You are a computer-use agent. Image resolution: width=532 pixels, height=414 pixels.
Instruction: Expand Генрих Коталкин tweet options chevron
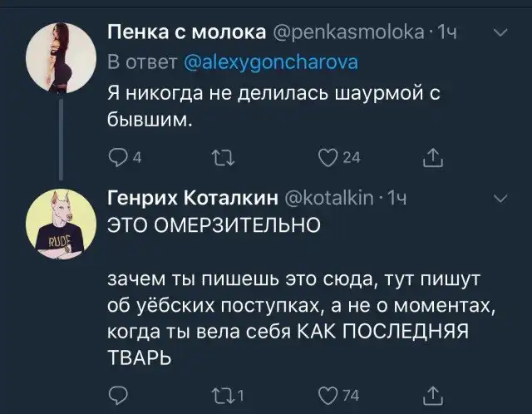point(501,200)
